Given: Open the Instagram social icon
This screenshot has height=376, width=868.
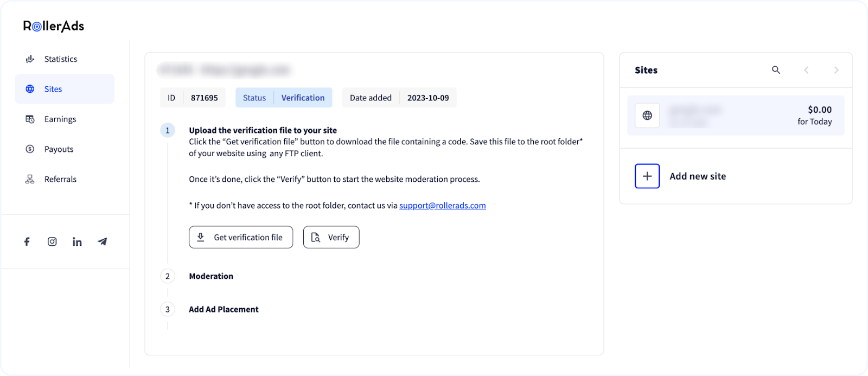Looking at the screenshot, I should coord(52,241).
